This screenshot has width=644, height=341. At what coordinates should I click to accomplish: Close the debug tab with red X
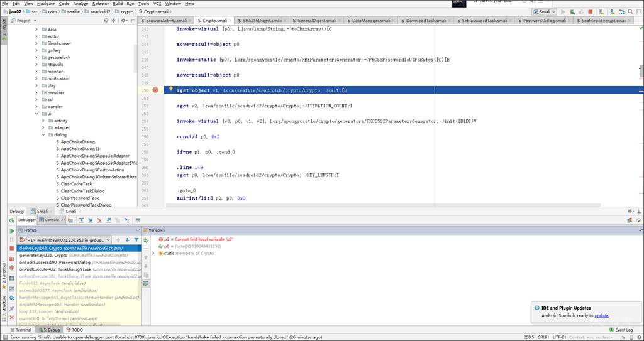click(x=11, y=317)
